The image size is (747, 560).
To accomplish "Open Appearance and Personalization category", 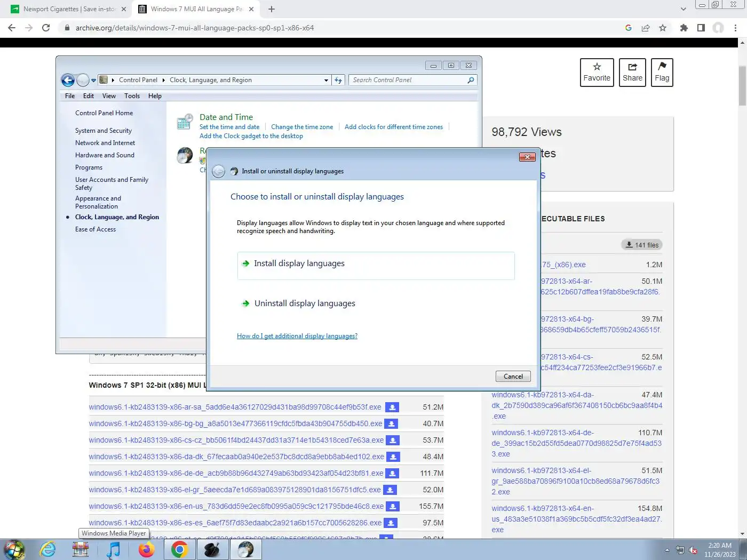I will point(98,202).
